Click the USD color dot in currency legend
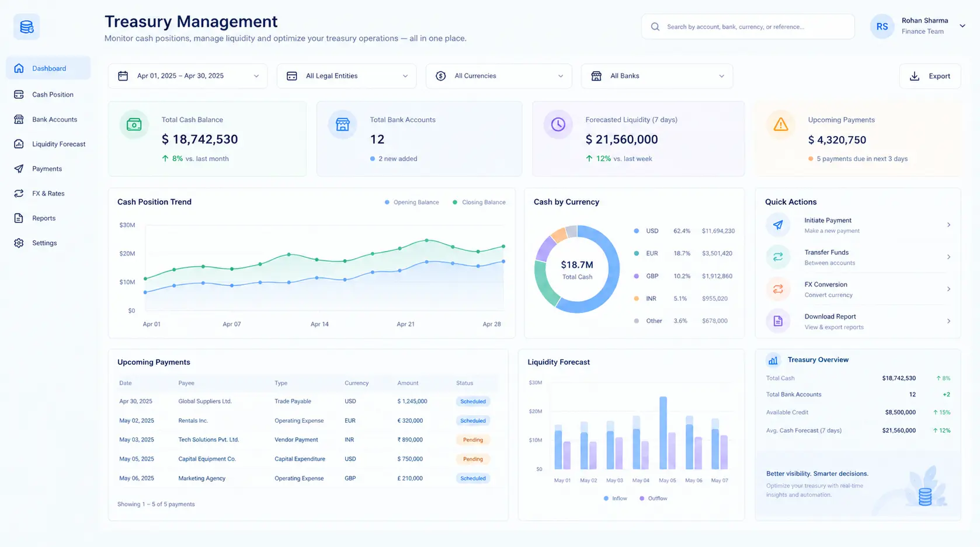Viewport: 980px width, 547px height. coord(637,231)
